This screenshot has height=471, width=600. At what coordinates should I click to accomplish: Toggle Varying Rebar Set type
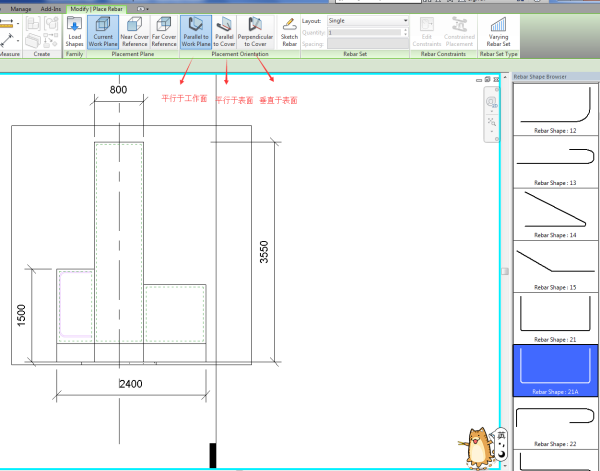click(498, 32)
